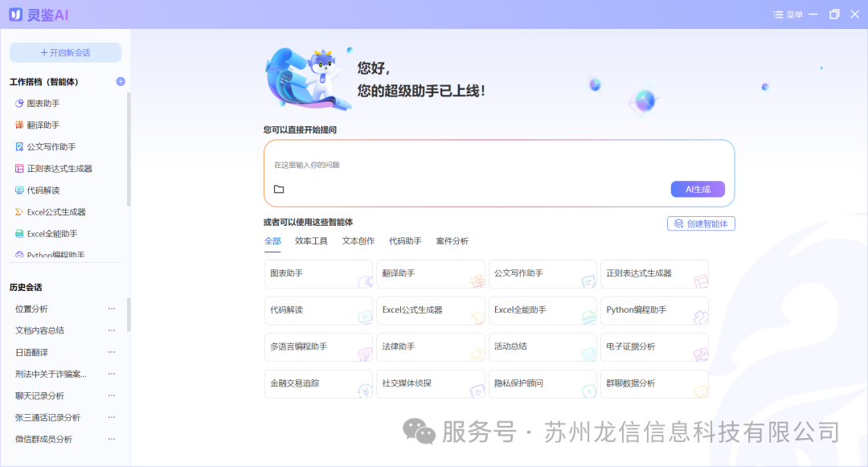Open 翻译助手 from the sidebar list
The height and width of the screenshot is (467, 868).
(x=43, y=125)
